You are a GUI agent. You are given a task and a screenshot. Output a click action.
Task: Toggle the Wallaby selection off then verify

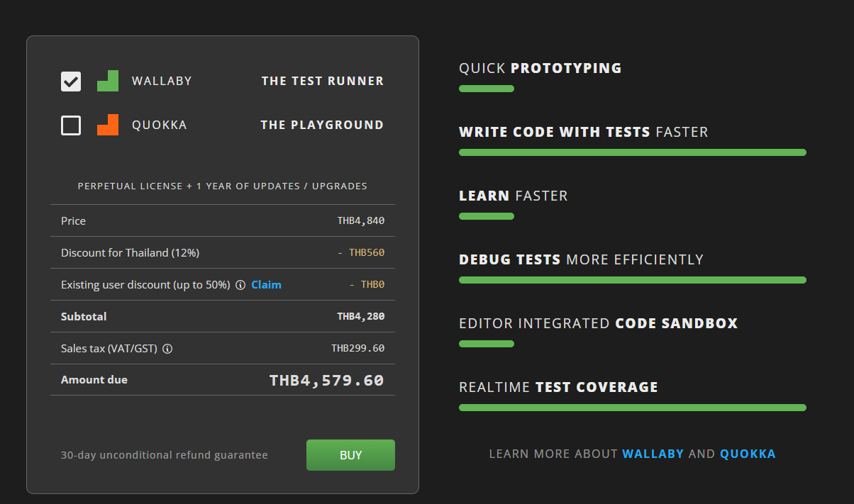70,81
